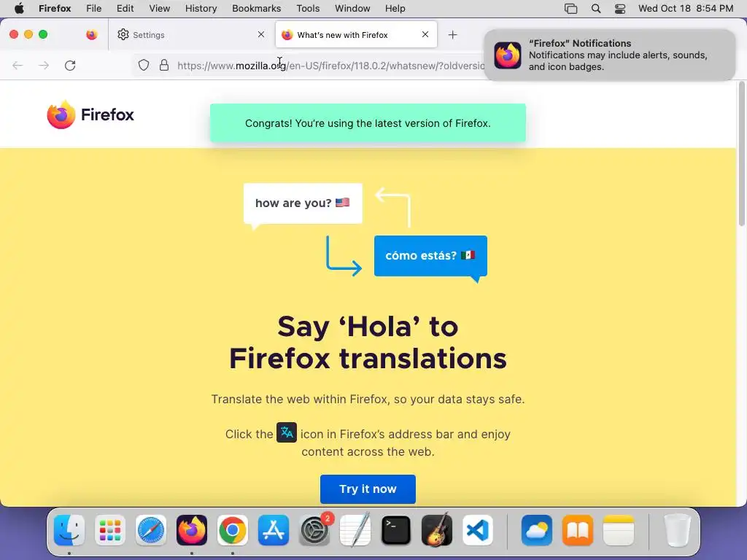Open Trash from the dock
Image resolution: width=747 pixels, height=560 pixels.
pos(677,530)
